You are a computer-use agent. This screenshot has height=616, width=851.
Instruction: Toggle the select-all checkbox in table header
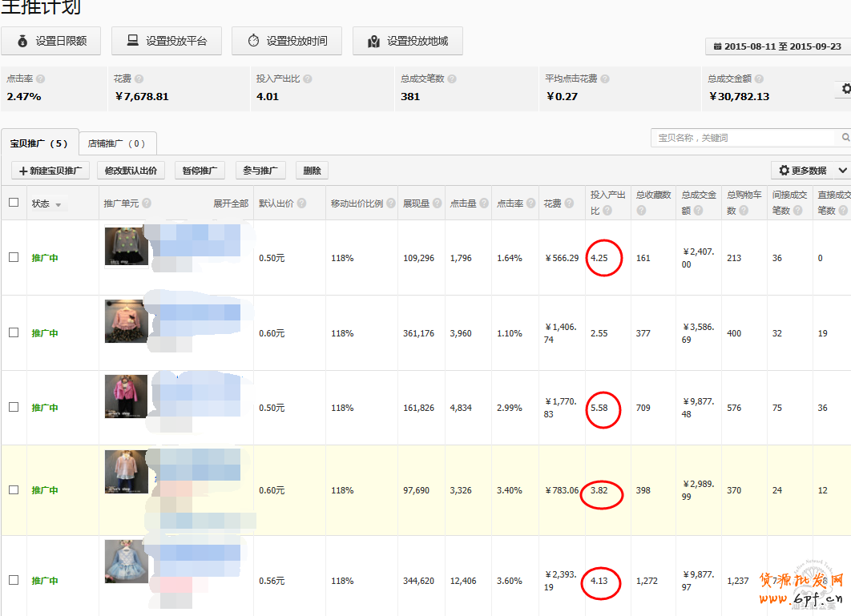click(x=14, y=203)
